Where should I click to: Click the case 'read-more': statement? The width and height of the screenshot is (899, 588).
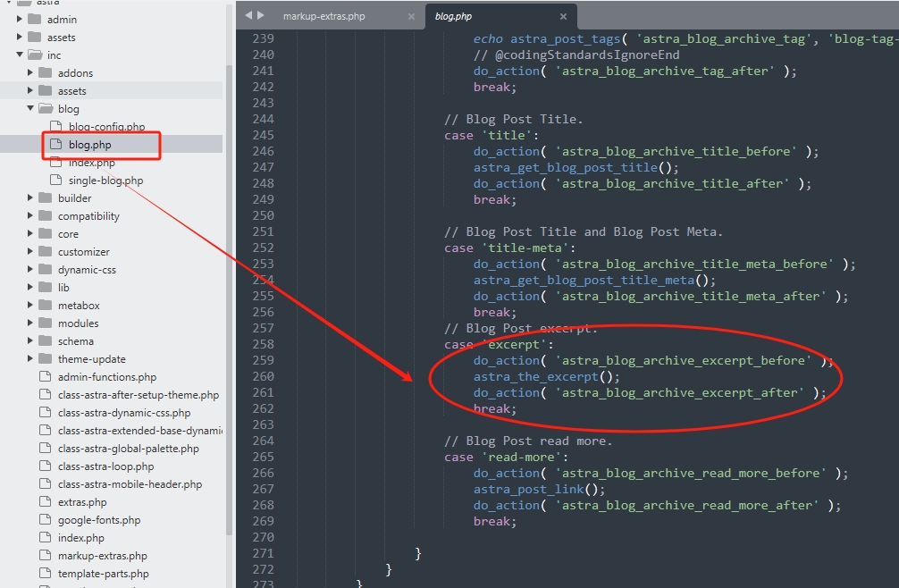(507, 457)
